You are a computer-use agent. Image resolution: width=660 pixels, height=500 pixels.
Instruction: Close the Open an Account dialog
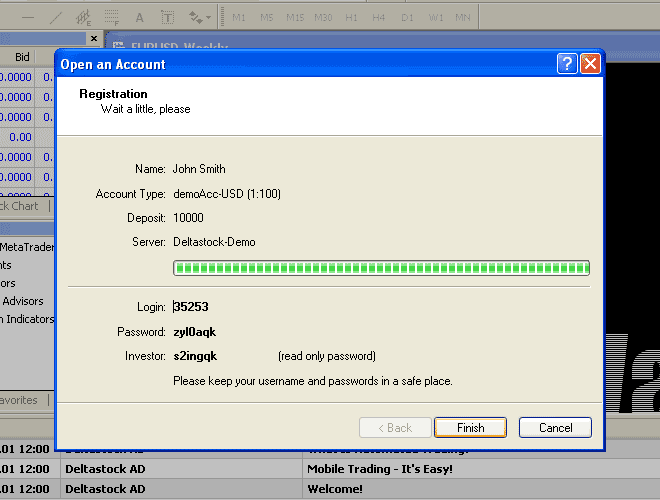pyautogui.click(x=591, y=64)
